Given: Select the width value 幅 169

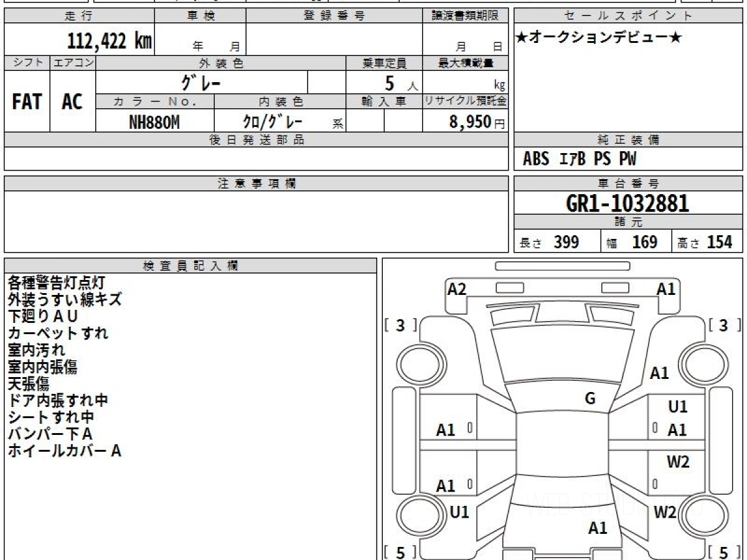Looking at the screenshot, I should (x=632, y=242).
